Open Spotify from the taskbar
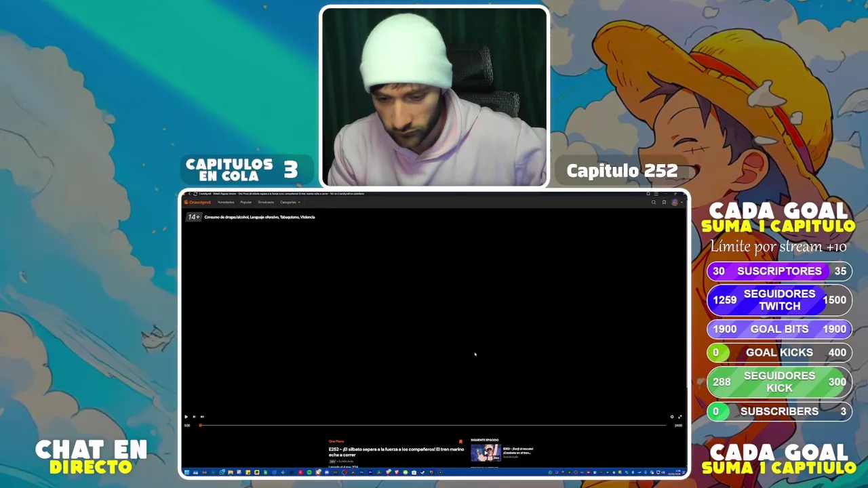The height and width of the screenshot is (488, 868). (309, 472)
